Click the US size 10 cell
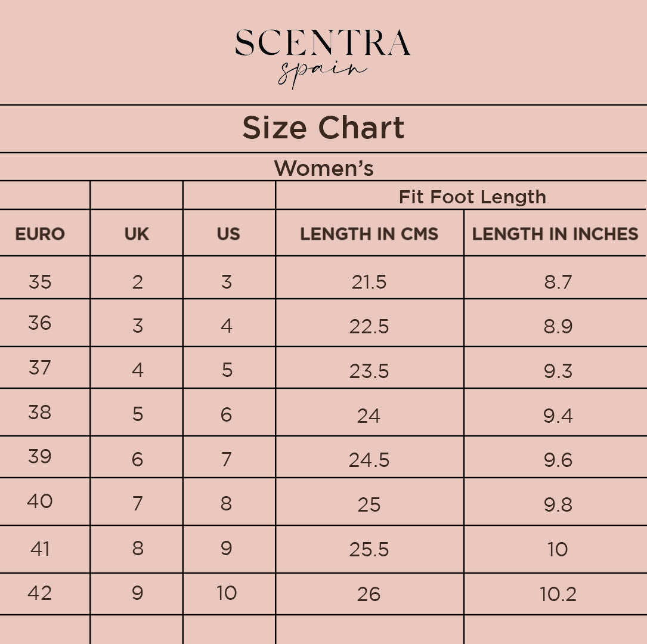This screenshot has height=644, width=647. click(227, 593)
